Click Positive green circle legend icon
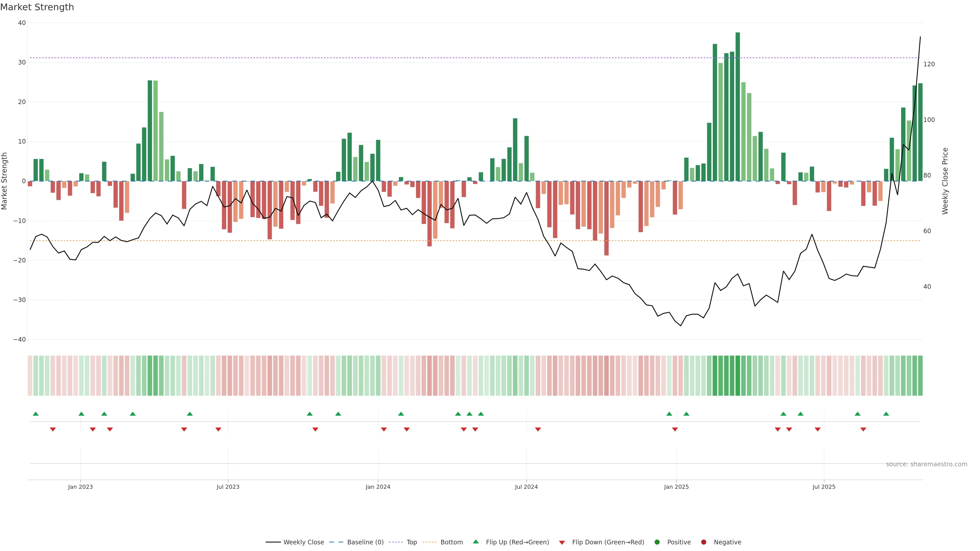The width and height of the screenshot is (980, 551). click(x=657, y=542)
